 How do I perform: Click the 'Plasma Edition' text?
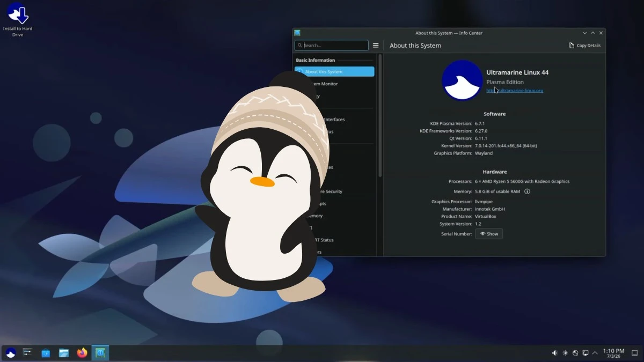pos(505,82)
